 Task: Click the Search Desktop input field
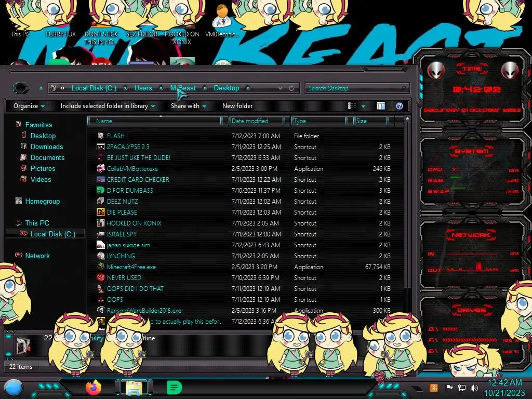pyautogui.click(x=357, y=88)
